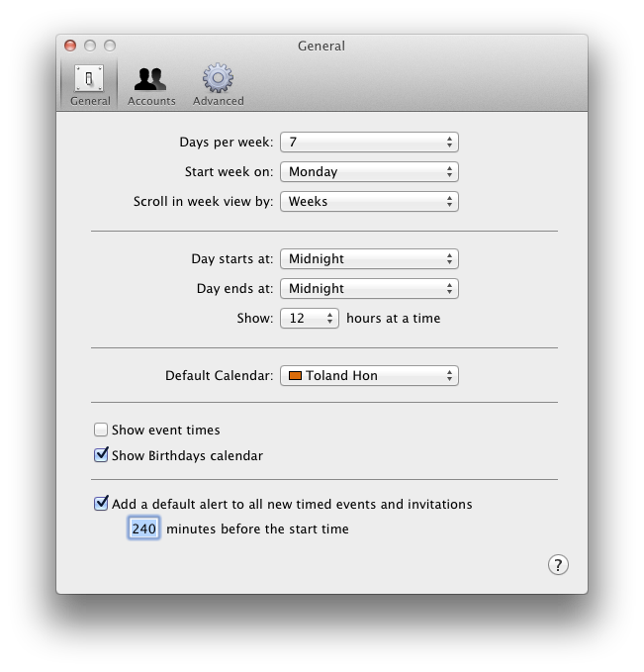The image size is (644, 672).
Task: Open the Day starts at dropdown
Action: pos(369,259)
